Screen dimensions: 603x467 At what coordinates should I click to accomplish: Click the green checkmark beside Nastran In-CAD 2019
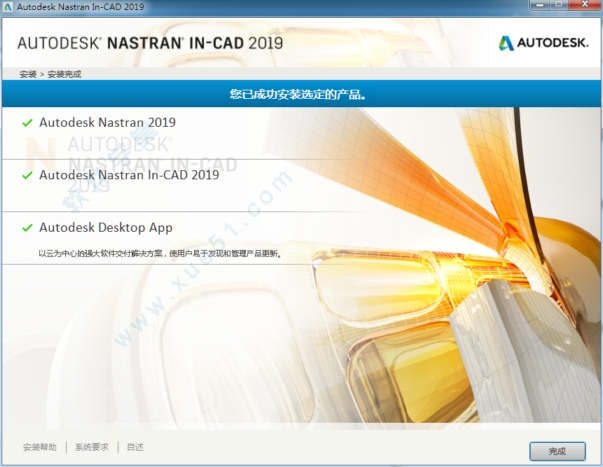(x=27, y=175)
